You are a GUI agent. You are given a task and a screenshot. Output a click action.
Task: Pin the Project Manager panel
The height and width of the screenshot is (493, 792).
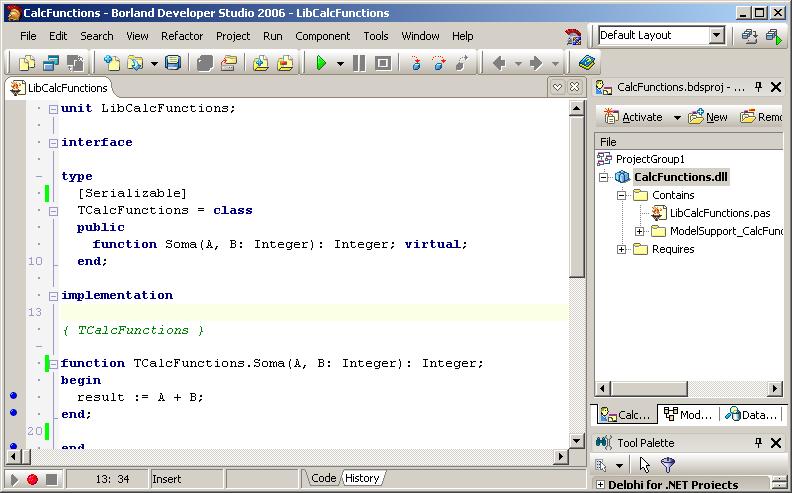759,88
